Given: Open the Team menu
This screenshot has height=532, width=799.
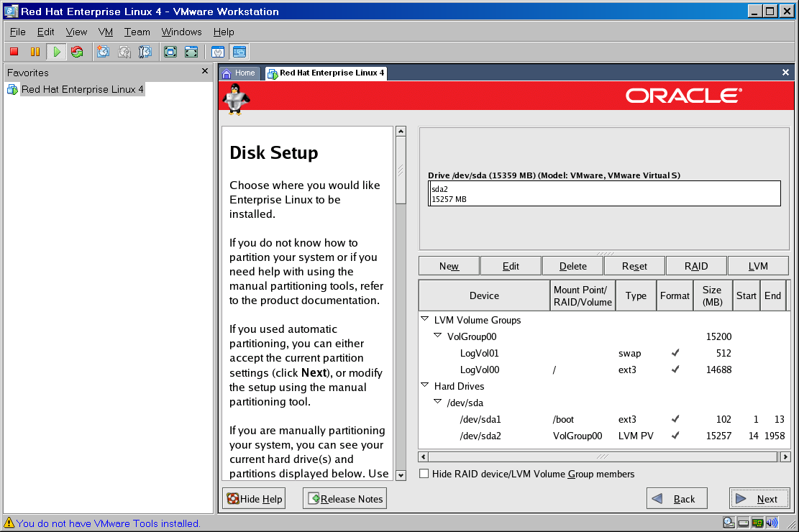Looking at the screenshot, I should [137, 32].
